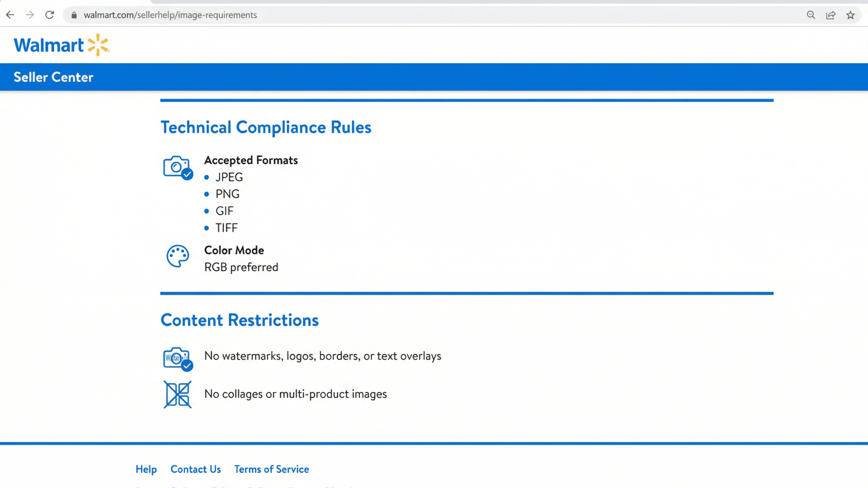868x488 pixels.
Task: Click the Walmart spark logo
Action: pos(98,45)
